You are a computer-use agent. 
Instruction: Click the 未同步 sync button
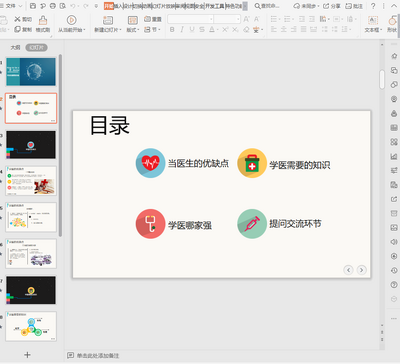pos(306,6)
